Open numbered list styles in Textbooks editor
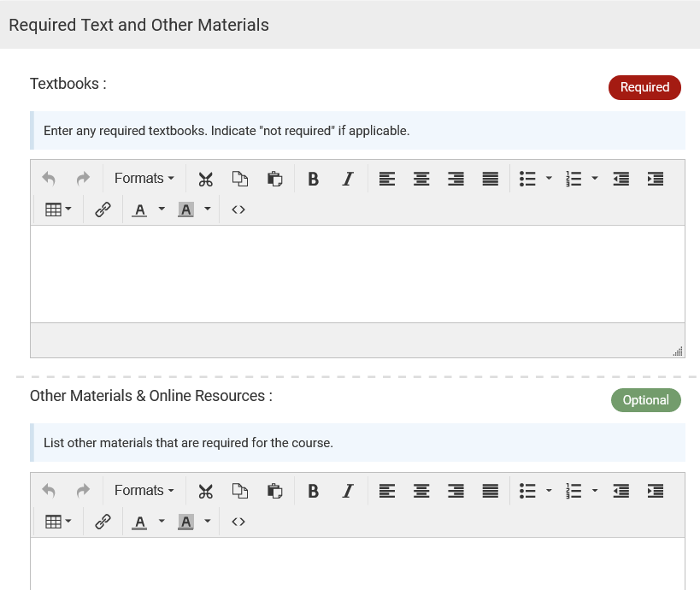Screen dimensions: 700x590 [595, 179]
